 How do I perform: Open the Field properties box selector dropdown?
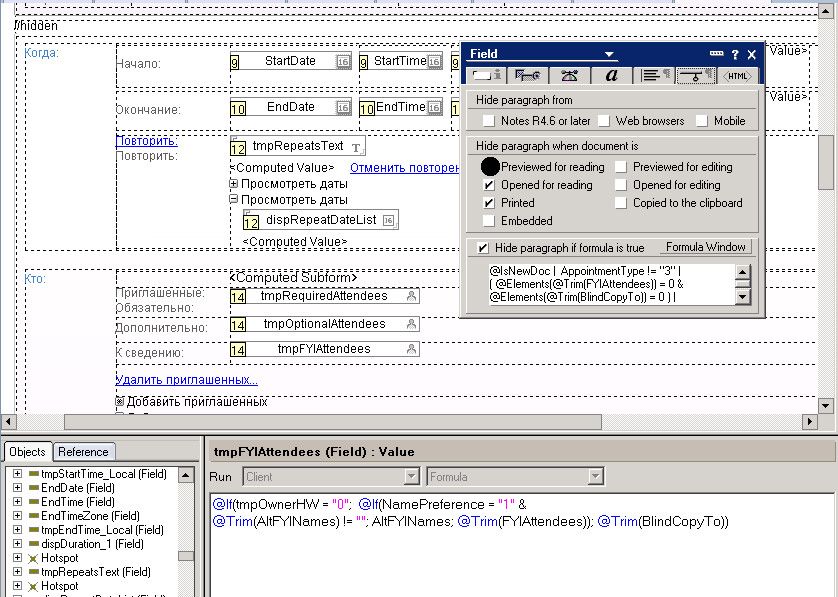(610, 54)
